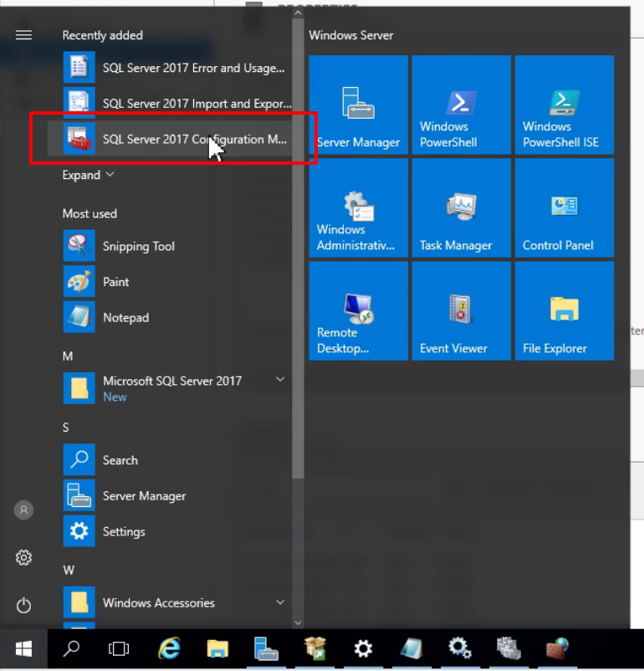This screenshot has height=671, width=644.
Task: Open Windows Firewall brick icon on taskbar
Action: click(x=558, y=648)
